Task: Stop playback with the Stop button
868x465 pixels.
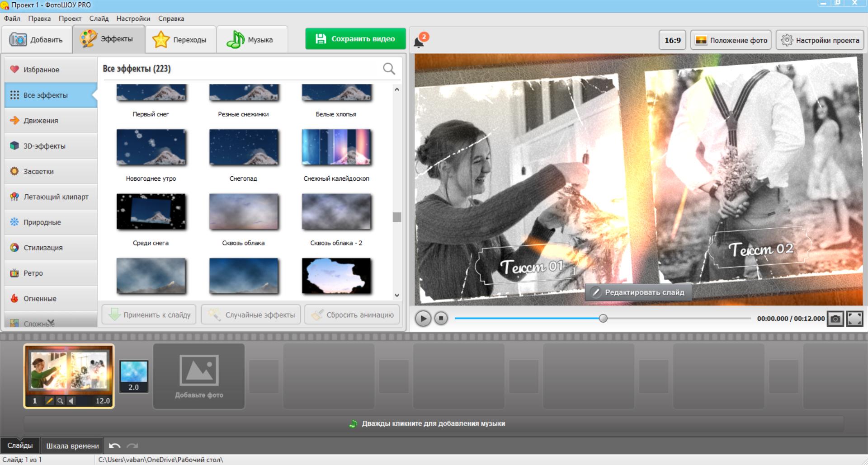Action: coord(441,319)
